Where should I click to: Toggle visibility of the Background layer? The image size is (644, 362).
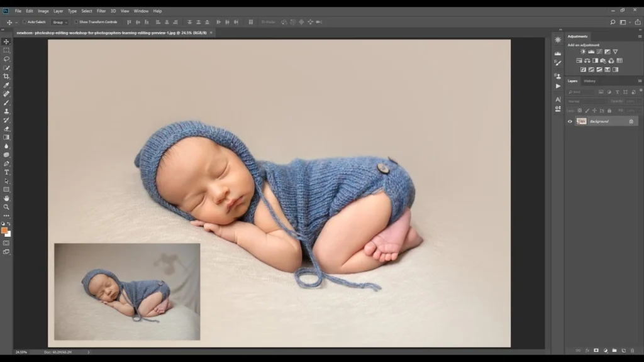tap(570, 121)
